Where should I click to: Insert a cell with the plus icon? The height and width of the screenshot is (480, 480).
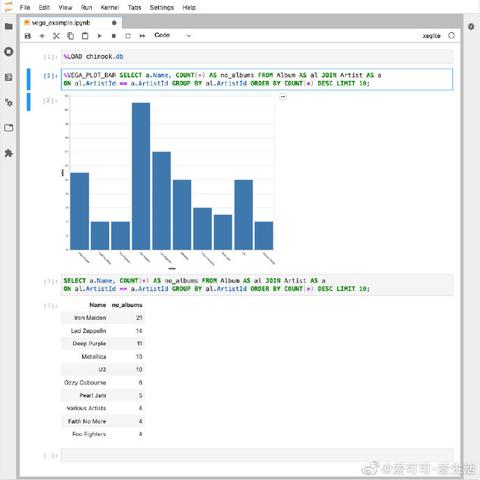pos(42,36)
